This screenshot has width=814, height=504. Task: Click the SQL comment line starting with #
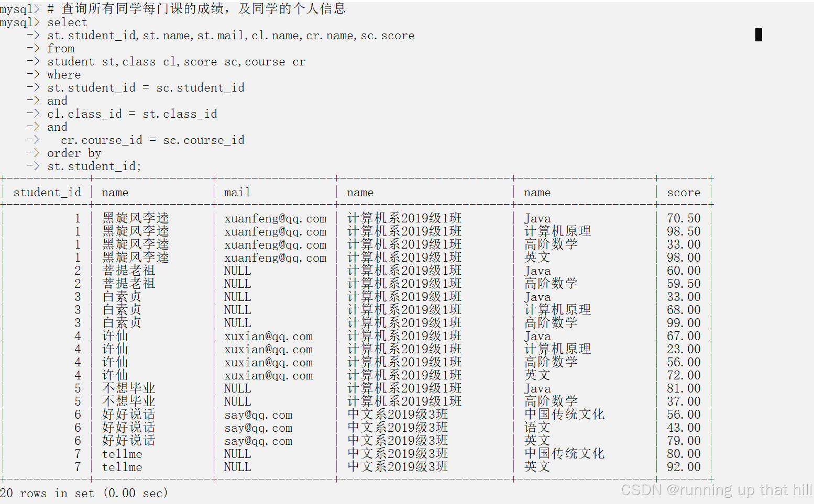pos(196,9)
